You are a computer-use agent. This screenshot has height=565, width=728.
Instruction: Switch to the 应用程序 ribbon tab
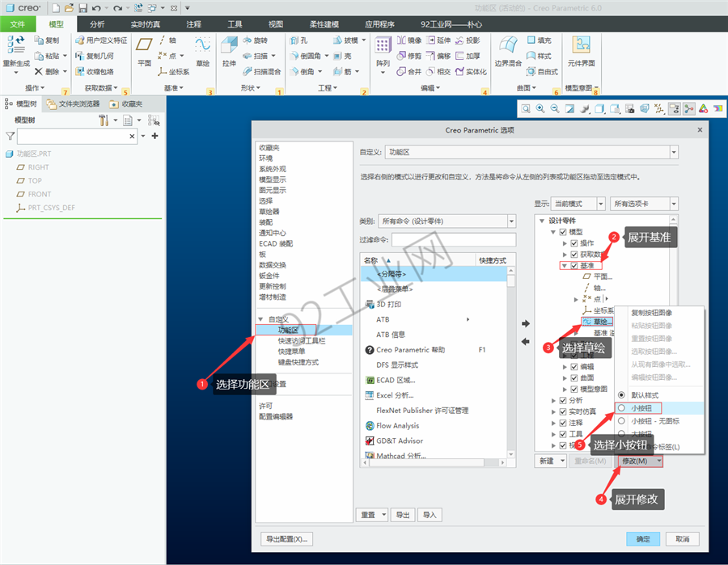[379, 24]
